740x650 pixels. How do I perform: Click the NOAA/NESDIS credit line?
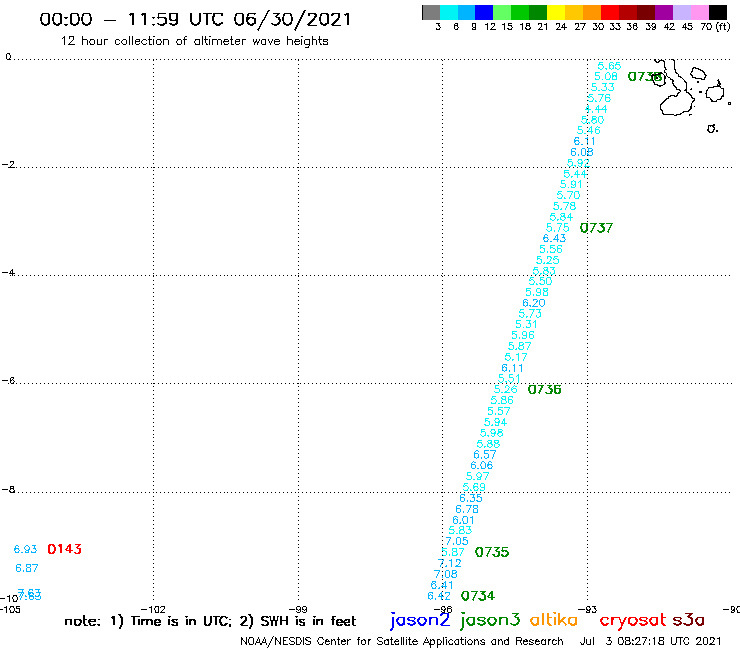coord(402,641)
